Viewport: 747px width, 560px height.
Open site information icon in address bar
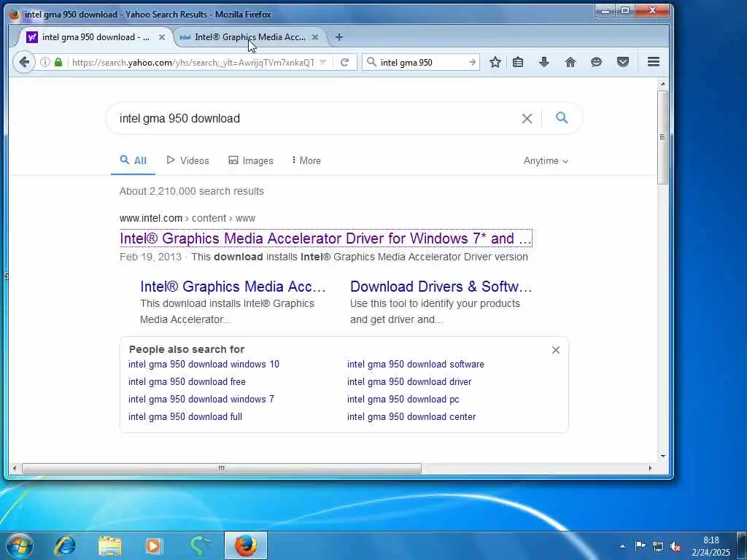(44, 63)
